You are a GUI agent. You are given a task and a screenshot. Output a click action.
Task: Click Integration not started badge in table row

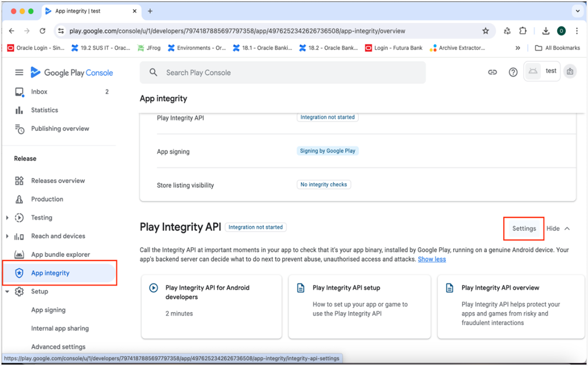(x=328, y=118)
